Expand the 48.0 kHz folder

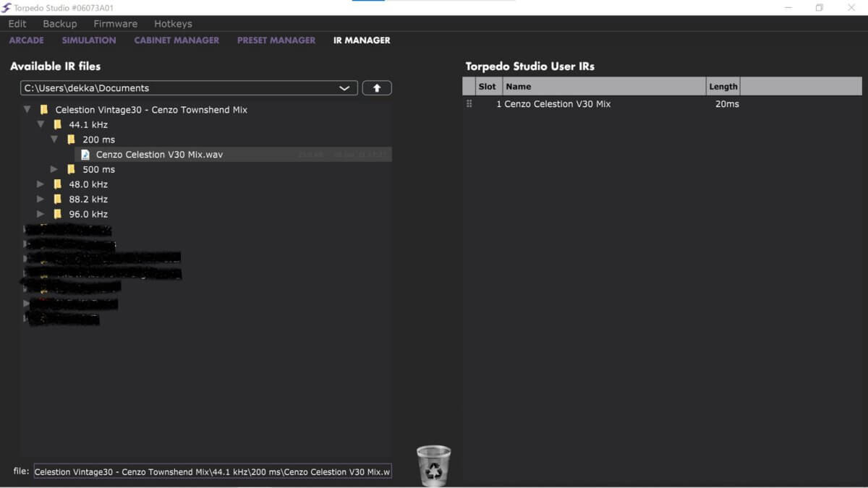click(41, 184)
